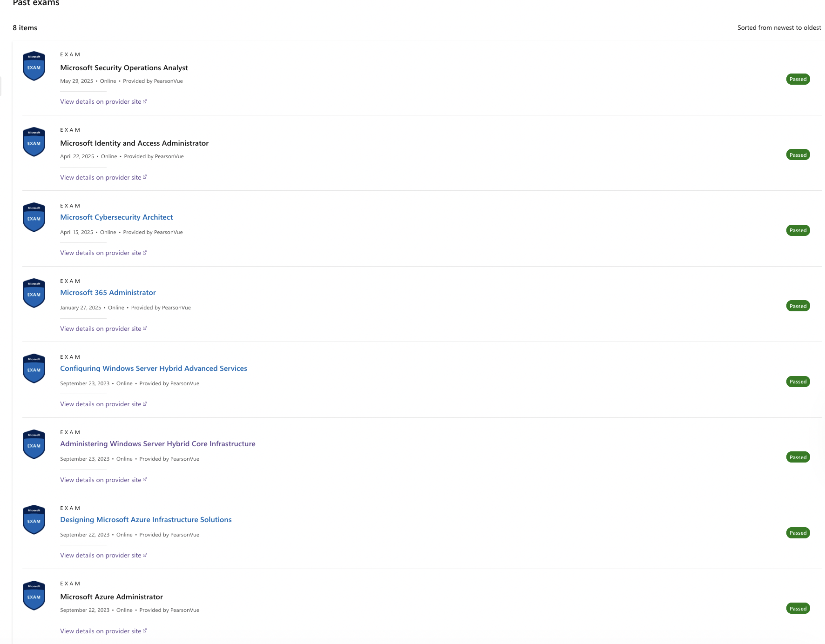This screenshot has height=644, width=825.
Task: View provider site details for Cybersecurity Architect exam
Action: point(103,253)
